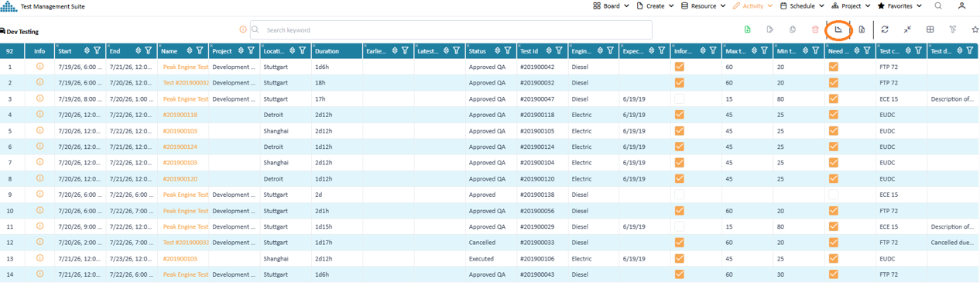Screen dimensions: 980x283
Task: Click the Info column header
Action: (x=39, y=51)
